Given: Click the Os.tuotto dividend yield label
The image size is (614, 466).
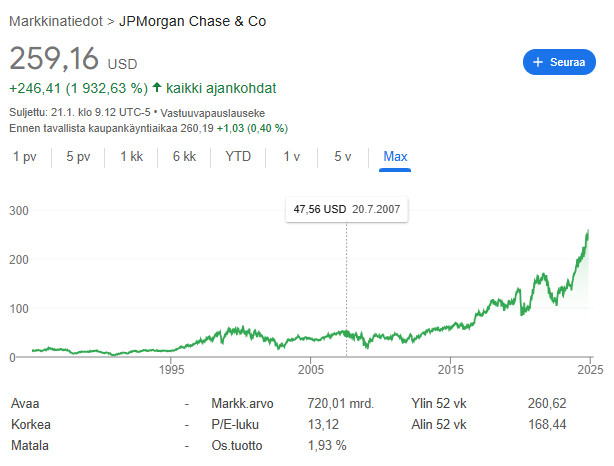Looking at the screenshot, I should click(236, 445).
